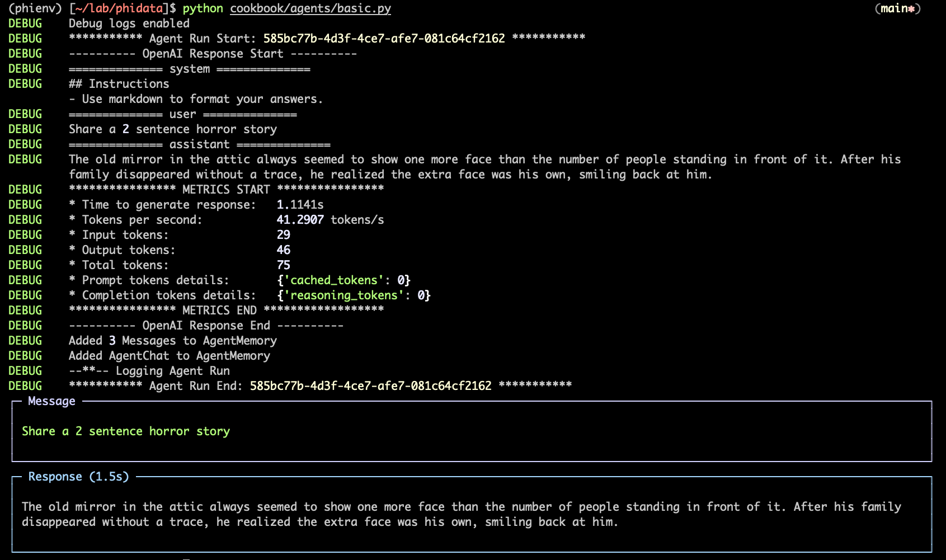Click the 'OpenAI Response Start' divider
The image size is (946, 560).
(212, 53)
